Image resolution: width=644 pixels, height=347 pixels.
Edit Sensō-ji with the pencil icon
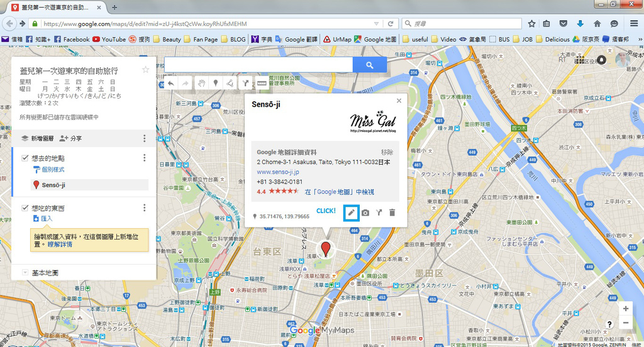[351, 212]
